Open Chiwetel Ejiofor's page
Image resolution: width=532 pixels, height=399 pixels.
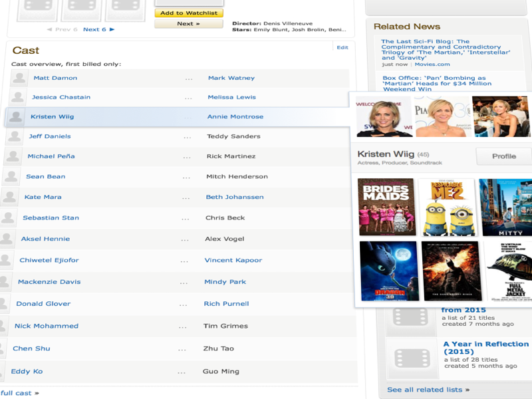[49, 260]
